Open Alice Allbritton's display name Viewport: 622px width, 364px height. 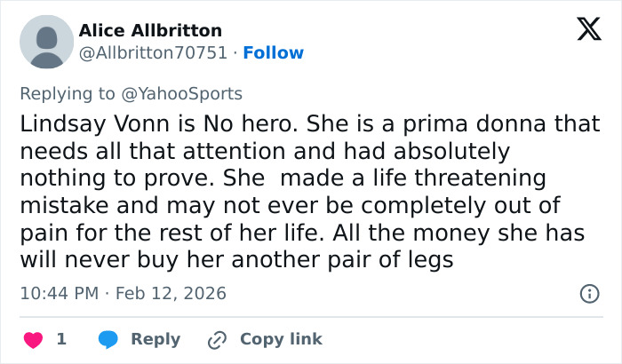(150, 31)
